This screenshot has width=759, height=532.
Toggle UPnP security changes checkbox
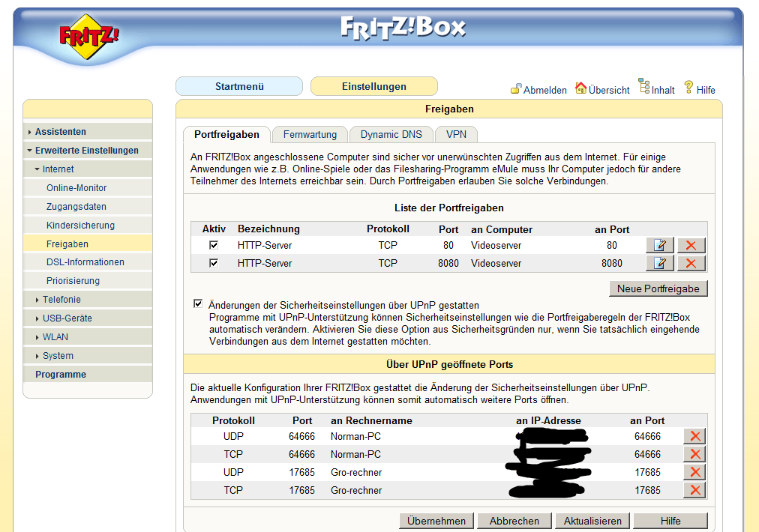197,303
